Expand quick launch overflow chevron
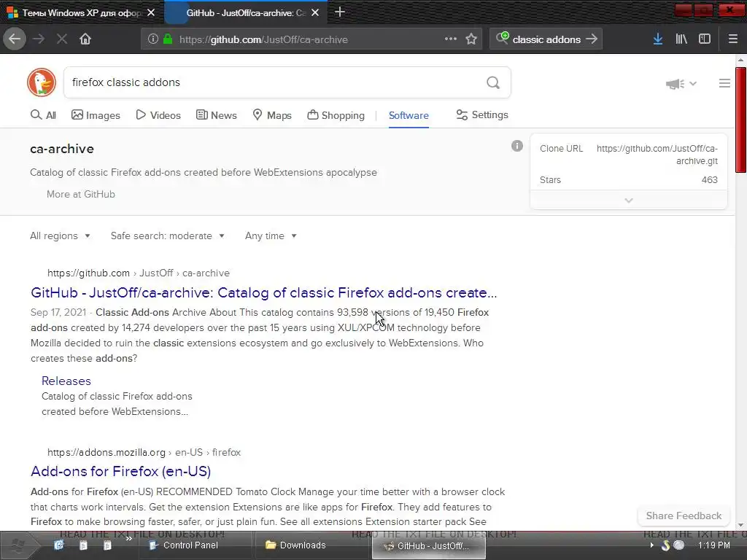 pos(128,539)
